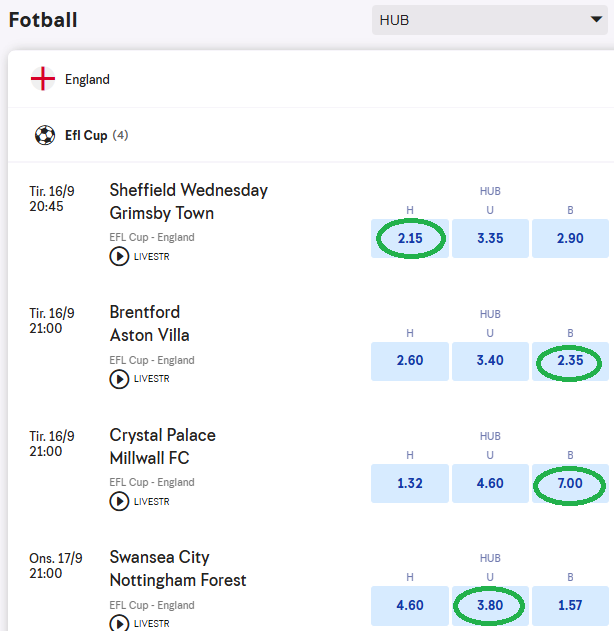Viewport: 614px width, 631px height.
Task: Select Millwall FC away odds 7.00
Action: (x=570, y=483)
